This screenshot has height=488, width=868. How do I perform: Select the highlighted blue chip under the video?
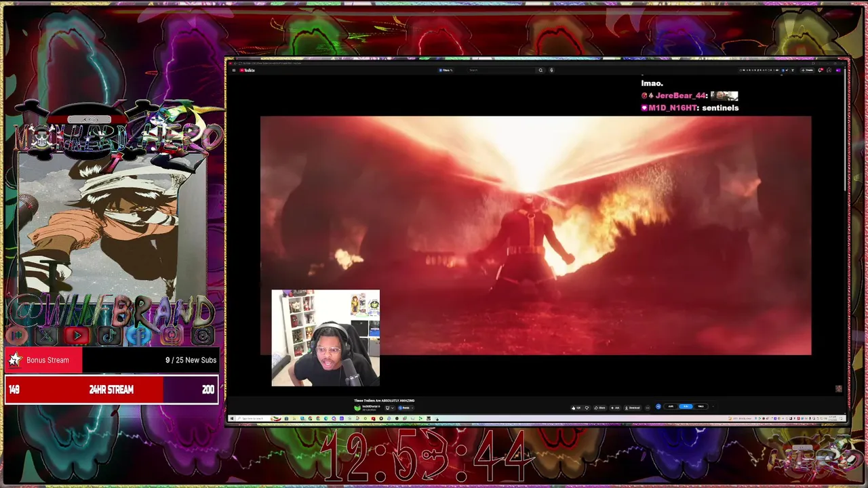(x=686, y=407)
